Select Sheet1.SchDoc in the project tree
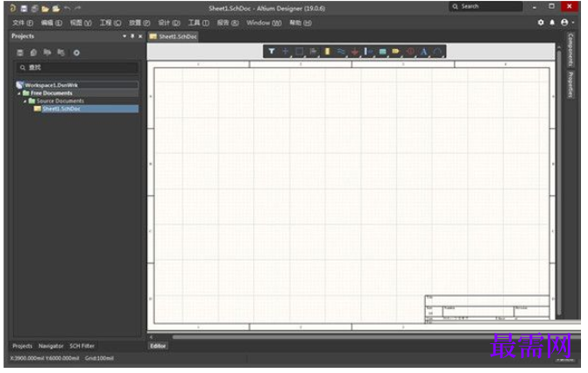Viewport: 588px width, 373px height. [x=86, y=109]
